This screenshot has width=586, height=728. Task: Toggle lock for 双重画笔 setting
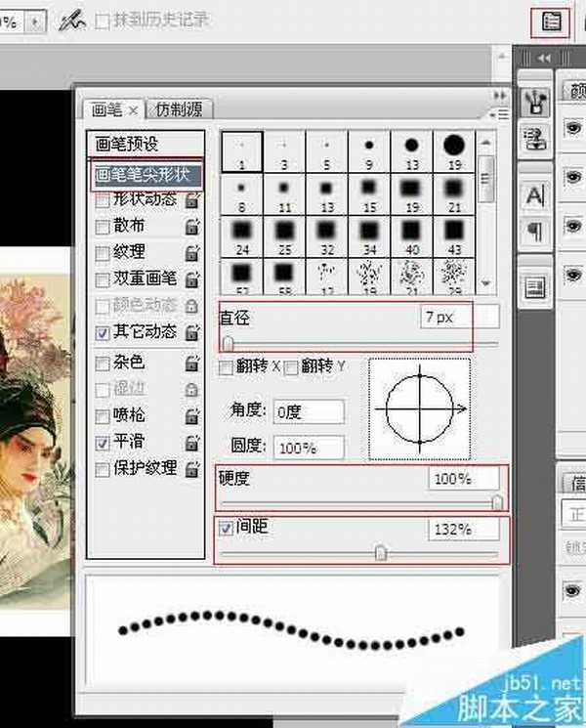[192, 279]
